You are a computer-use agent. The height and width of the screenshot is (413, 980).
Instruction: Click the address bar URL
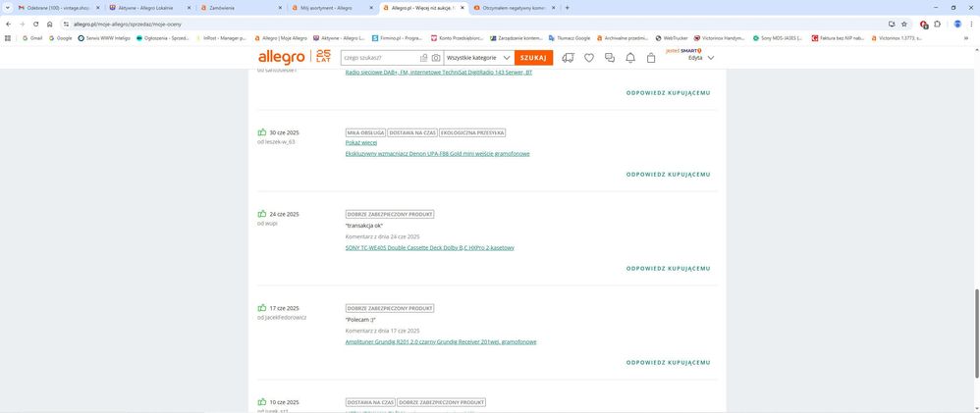(128, 24)
